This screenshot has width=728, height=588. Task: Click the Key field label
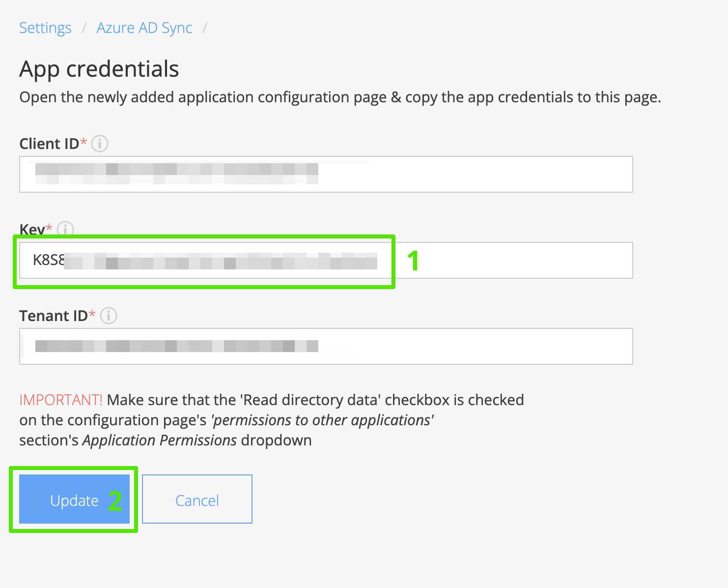click(x=32, y=229)
